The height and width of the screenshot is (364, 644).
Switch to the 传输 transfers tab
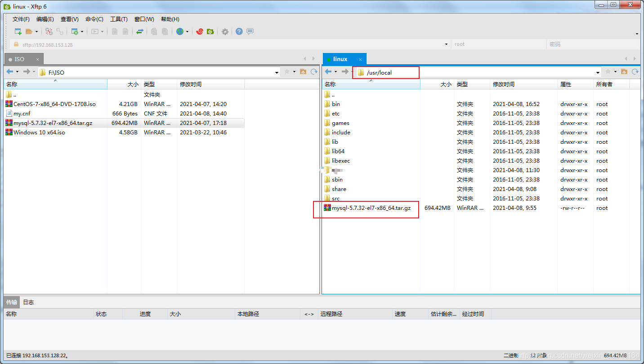click(x=12, y=302)
